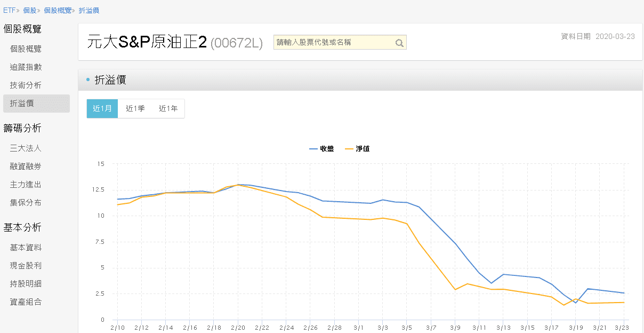View 持股明細 page
Image resolution: width=644 pixels, height=333 pixels.
(x=26, y=283)
